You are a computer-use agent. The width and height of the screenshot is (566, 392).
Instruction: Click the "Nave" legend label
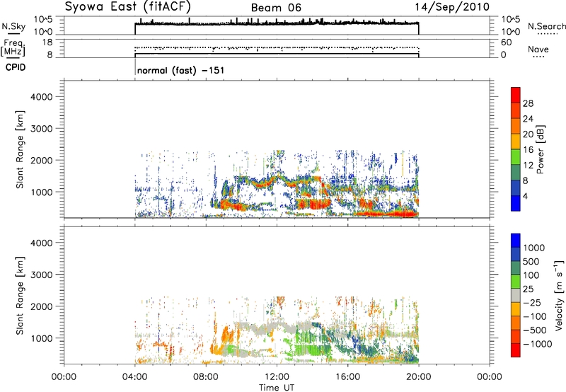coord(538,50)
